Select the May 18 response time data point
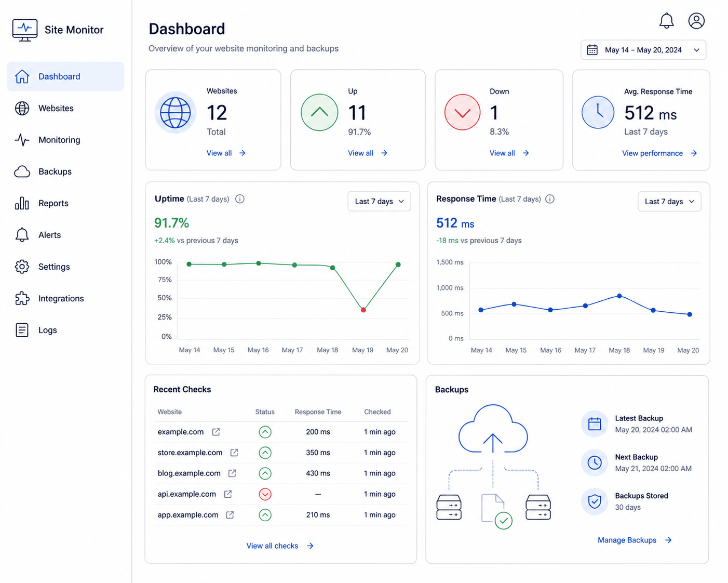Image resolution: width=728 pixels, height=583 pixels. (619, 296)
